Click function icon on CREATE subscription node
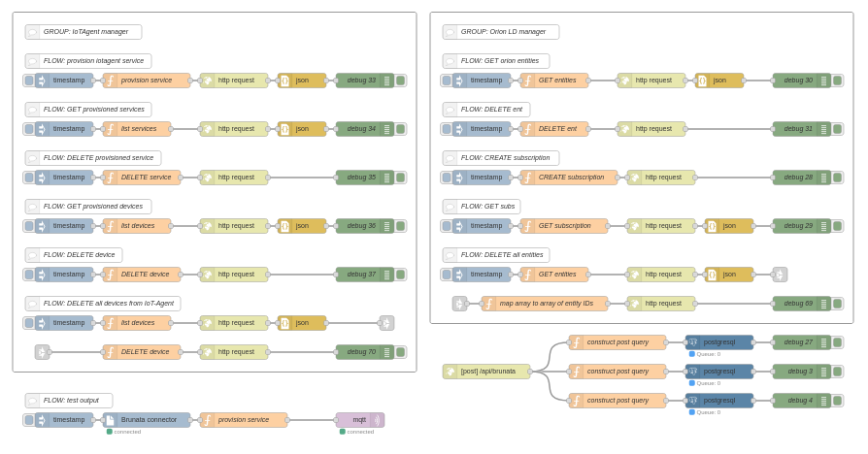The width and height of the screenshot is (868, 454). 527,178
